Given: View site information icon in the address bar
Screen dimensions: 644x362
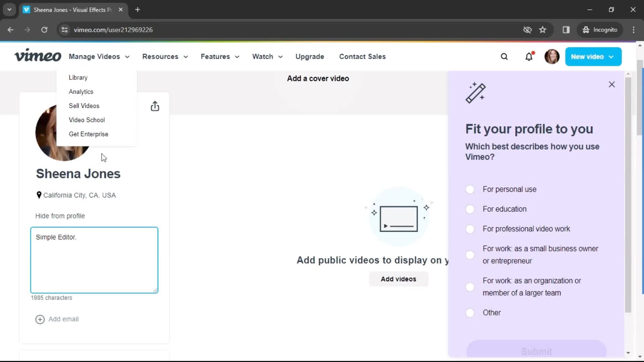Looking at the screenshot, I should pyautogui.click(x=64, y=30).
